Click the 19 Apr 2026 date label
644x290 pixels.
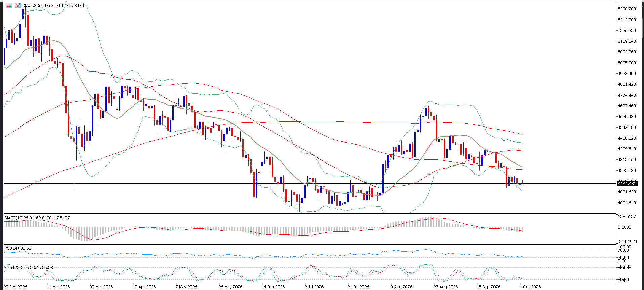click(144, 287)
